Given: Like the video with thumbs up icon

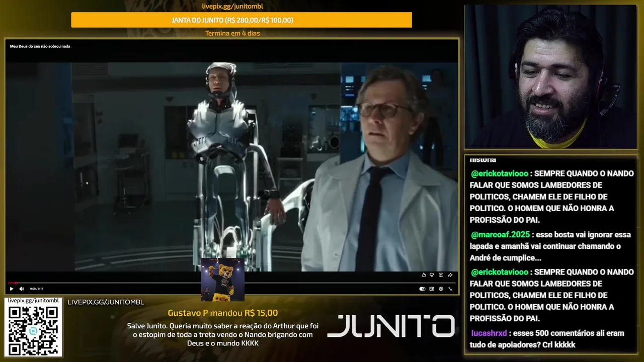Looking at the screenshot, I should click(424, 275).
